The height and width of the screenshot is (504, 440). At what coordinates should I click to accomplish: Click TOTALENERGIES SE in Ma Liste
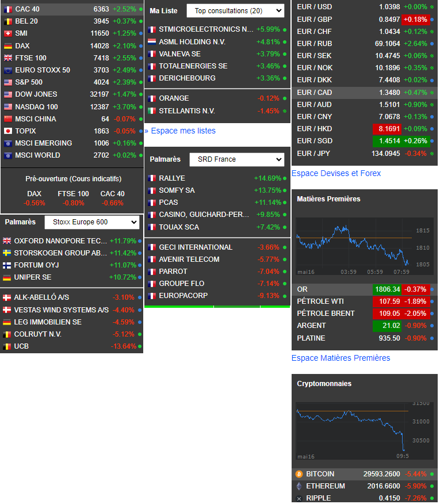coord(217,66)
